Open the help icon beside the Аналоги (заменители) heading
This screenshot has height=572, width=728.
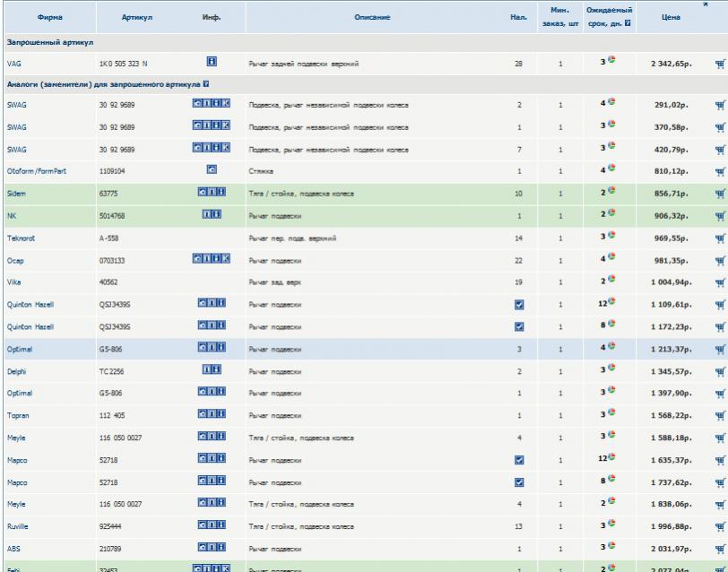206,84
